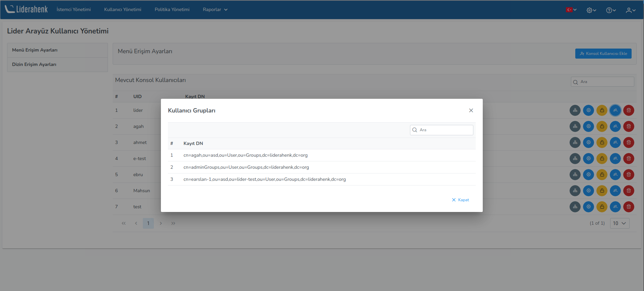
Task: Select the adminGroups DN row
Action: point(246,167)
